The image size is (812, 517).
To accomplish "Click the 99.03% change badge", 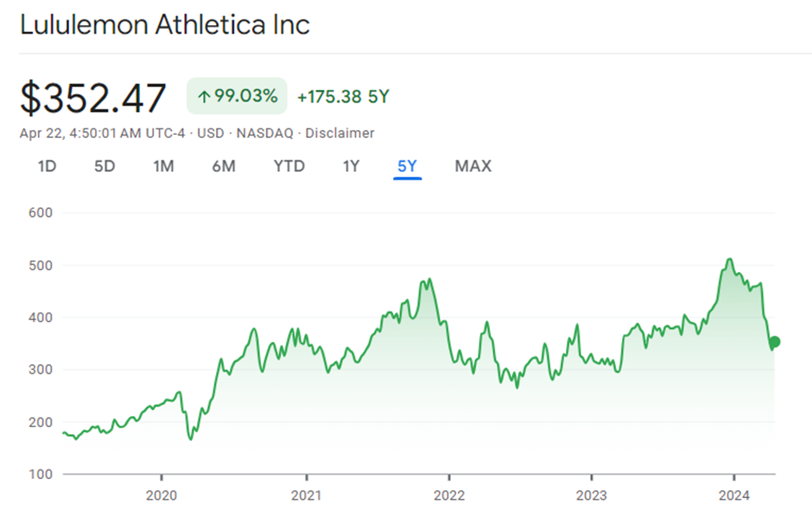I will click(x=238, y=97).
